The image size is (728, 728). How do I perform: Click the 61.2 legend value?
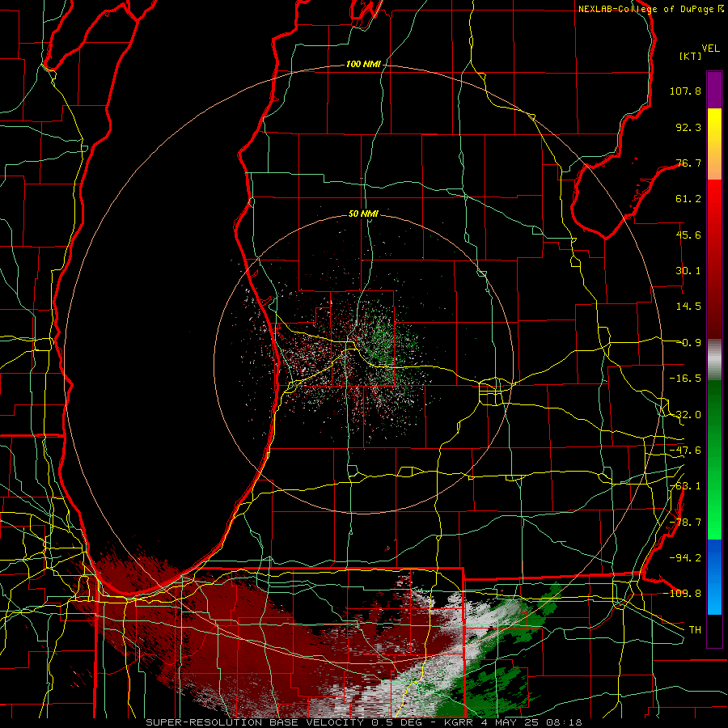pos(688,199)
